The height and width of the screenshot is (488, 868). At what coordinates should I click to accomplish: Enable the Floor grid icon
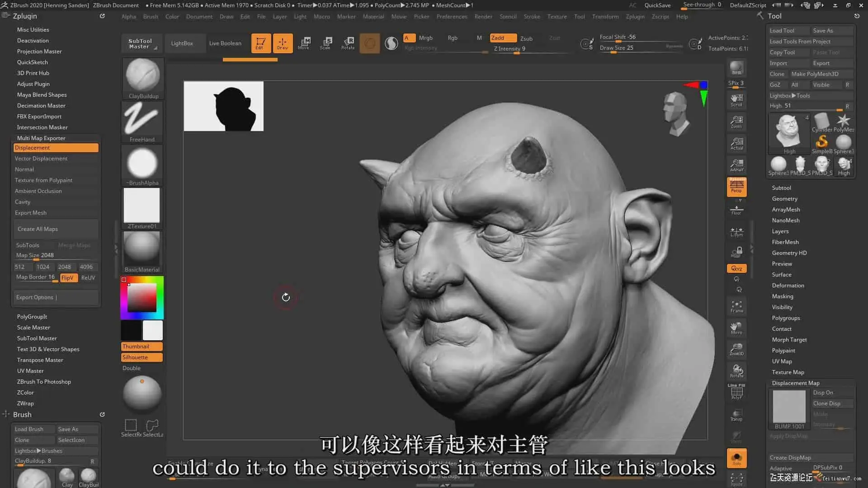point(736,209)
